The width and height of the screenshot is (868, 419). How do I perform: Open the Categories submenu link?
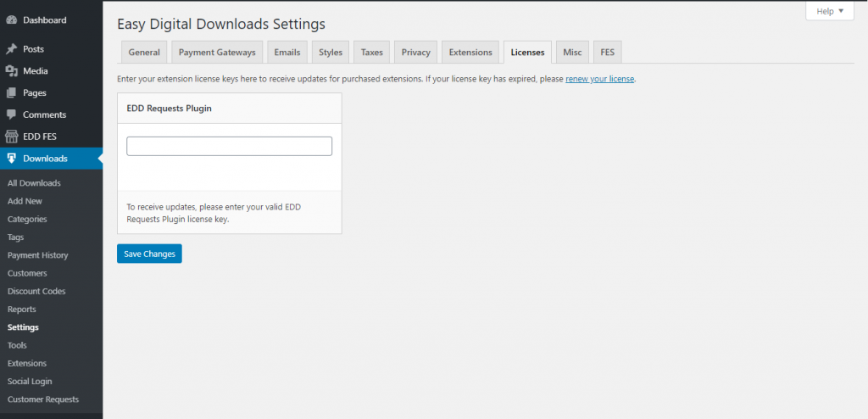pos(27,219)
